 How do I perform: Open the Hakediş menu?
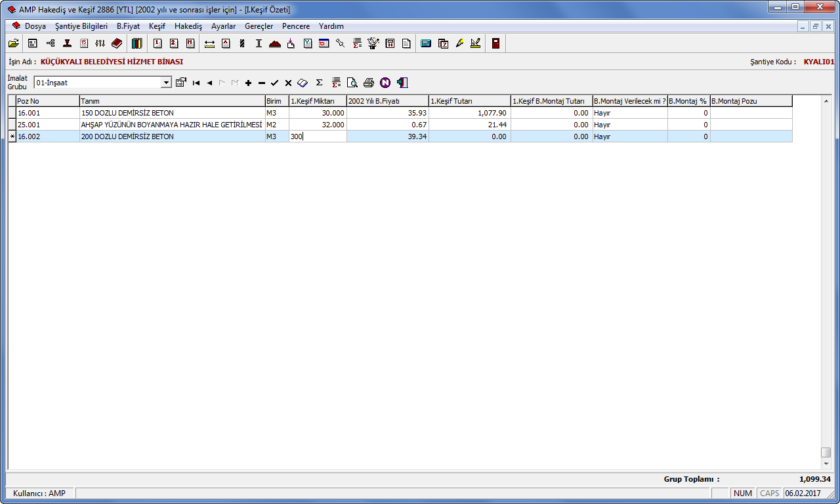tap(188, 26)
